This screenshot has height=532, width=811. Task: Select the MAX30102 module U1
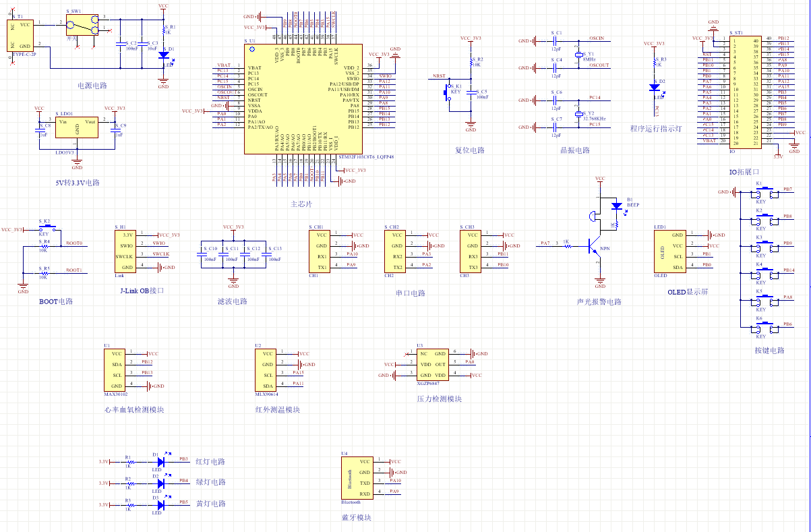(x=115, y=369)
